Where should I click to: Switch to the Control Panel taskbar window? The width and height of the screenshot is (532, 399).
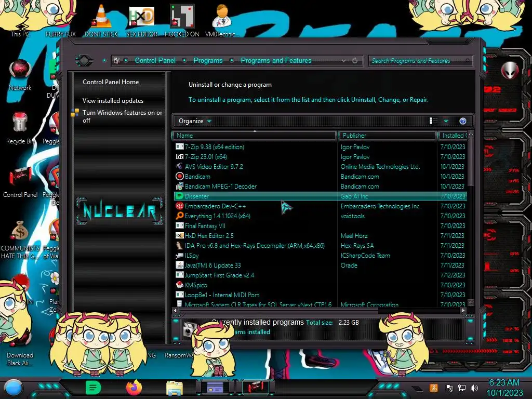pyautogui.click(x=256, y=388)
